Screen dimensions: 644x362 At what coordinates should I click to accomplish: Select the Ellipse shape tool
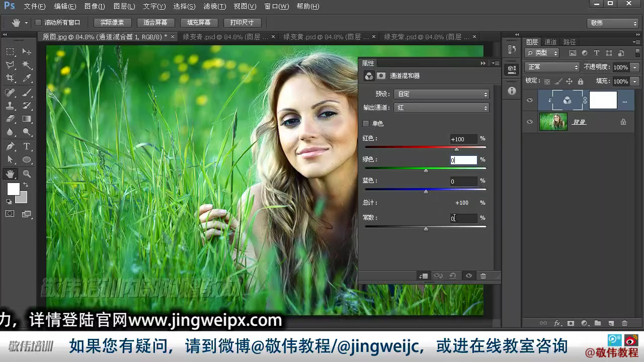27,160
